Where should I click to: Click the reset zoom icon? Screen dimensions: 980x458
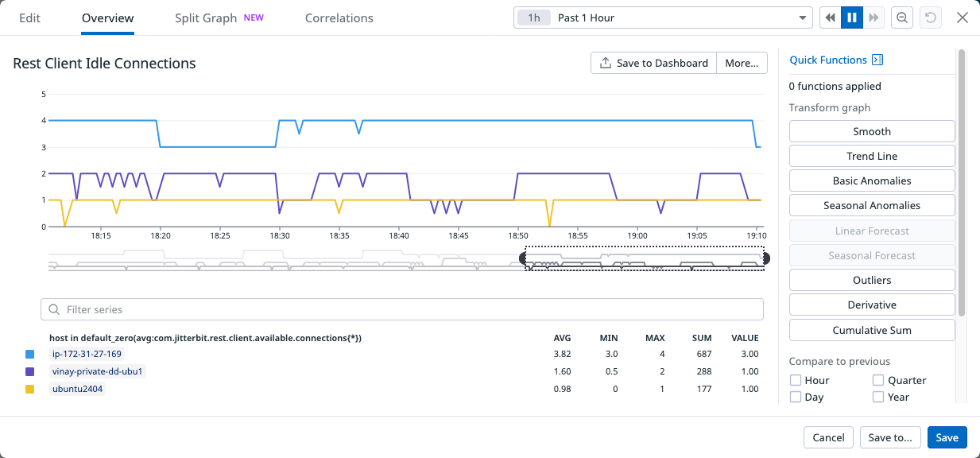pos(928,17)
